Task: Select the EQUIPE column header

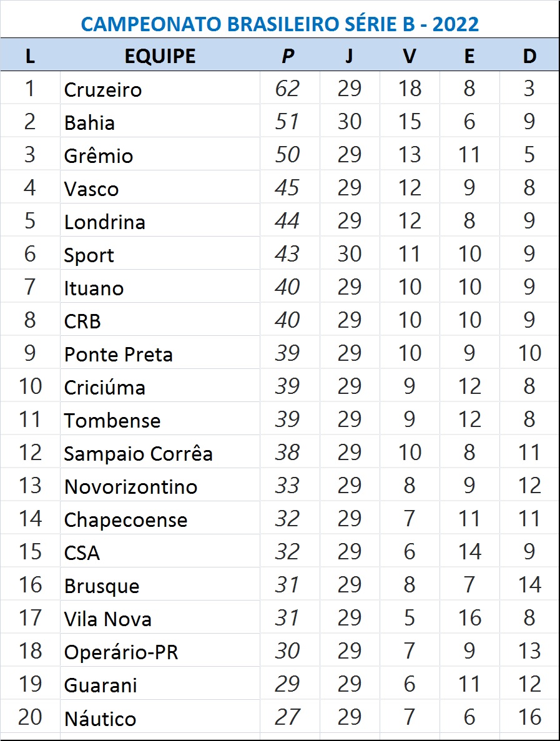Action: click(x=160, y=56)
